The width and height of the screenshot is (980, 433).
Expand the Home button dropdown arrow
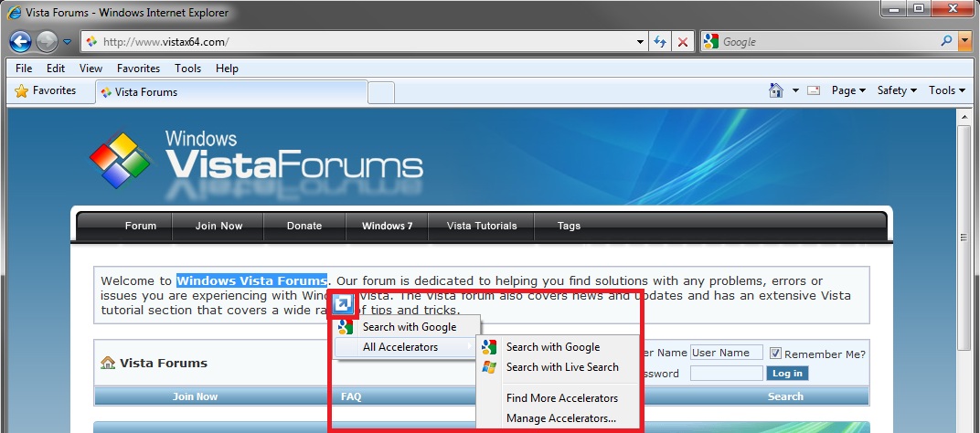tap(795, 90)
